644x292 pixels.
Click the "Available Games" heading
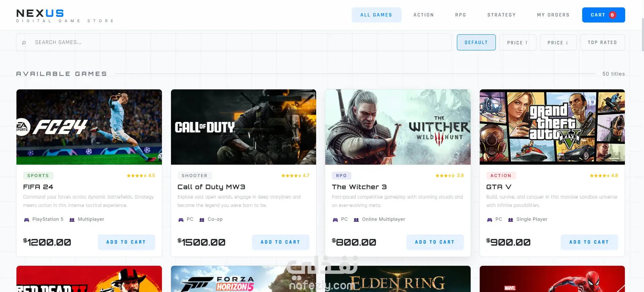[x=61, y=74]
